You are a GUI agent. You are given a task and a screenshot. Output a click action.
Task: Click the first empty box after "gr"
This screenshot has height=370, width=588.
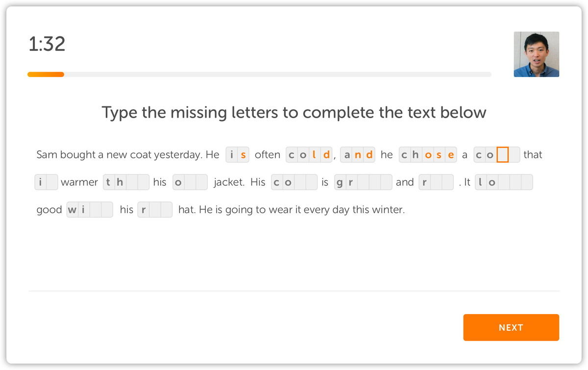[363, 182]
